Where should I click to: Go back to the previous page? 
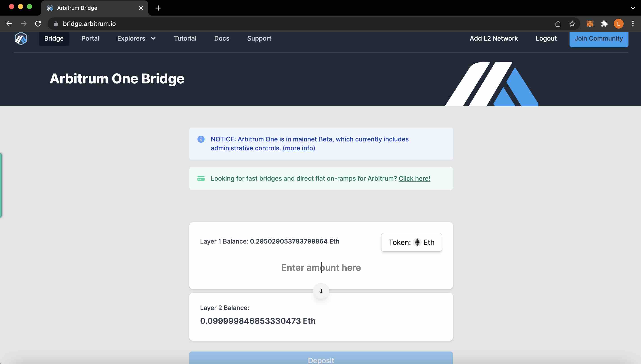tap(10, 24)
